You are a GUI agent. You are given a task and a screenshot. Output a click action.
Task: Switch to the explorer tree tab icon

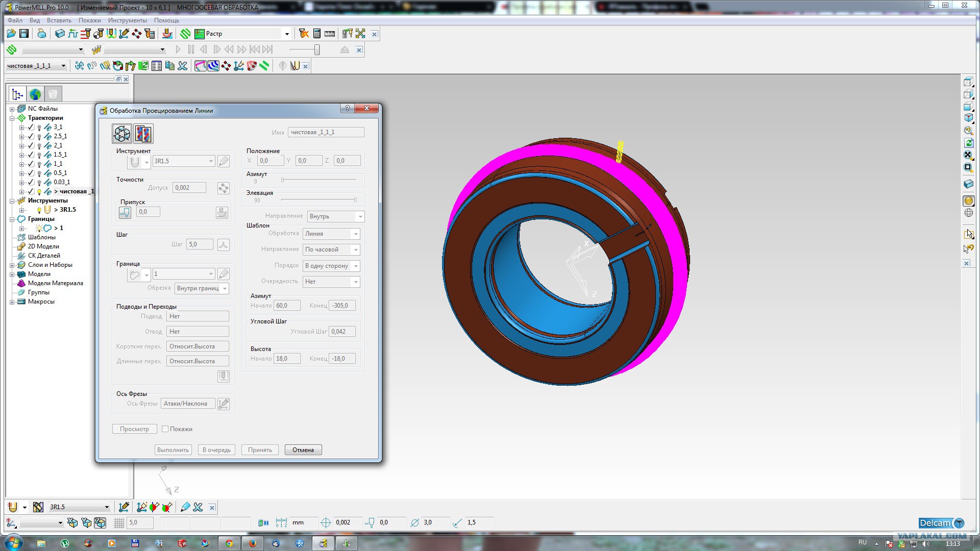[17, 94]
